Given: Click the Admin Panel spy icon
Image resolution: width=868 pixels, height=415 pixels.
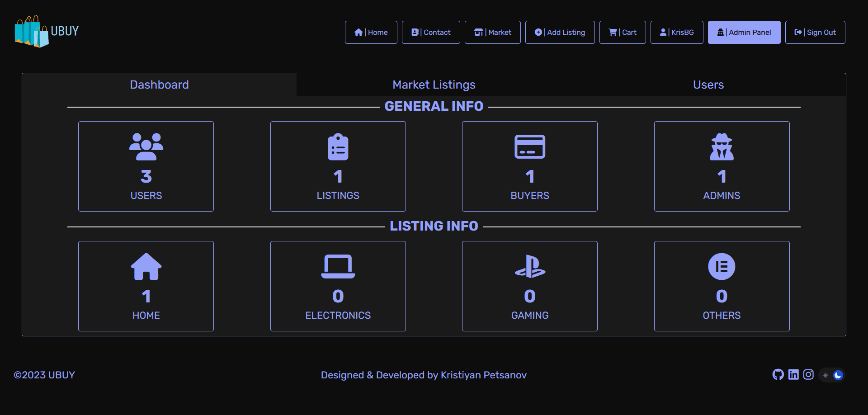Looking at the screenshot, I should click(721, 32).
